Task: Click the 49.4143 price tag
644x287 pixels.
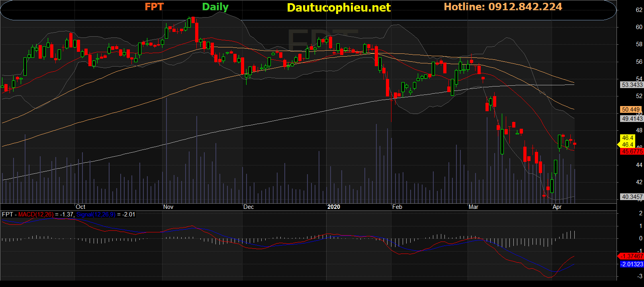Action: pos(632,119)
